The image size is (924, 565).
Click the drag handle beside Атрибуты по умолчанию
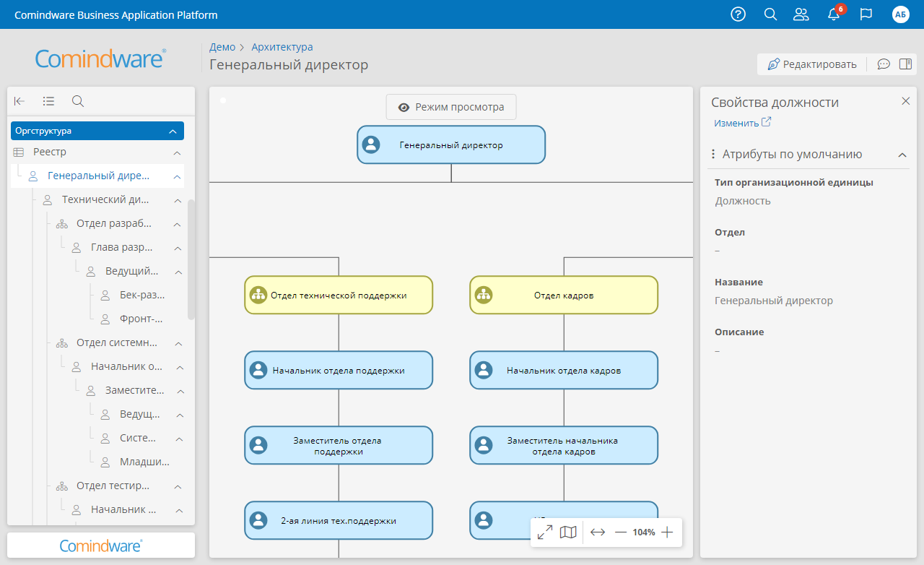click(713, 154)
